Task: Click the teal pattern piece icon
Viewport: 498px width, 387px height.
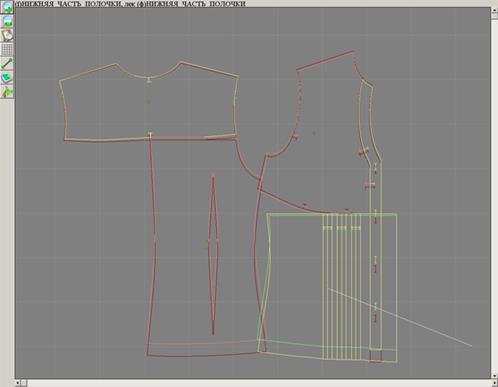Action: (x=7, y=77)
